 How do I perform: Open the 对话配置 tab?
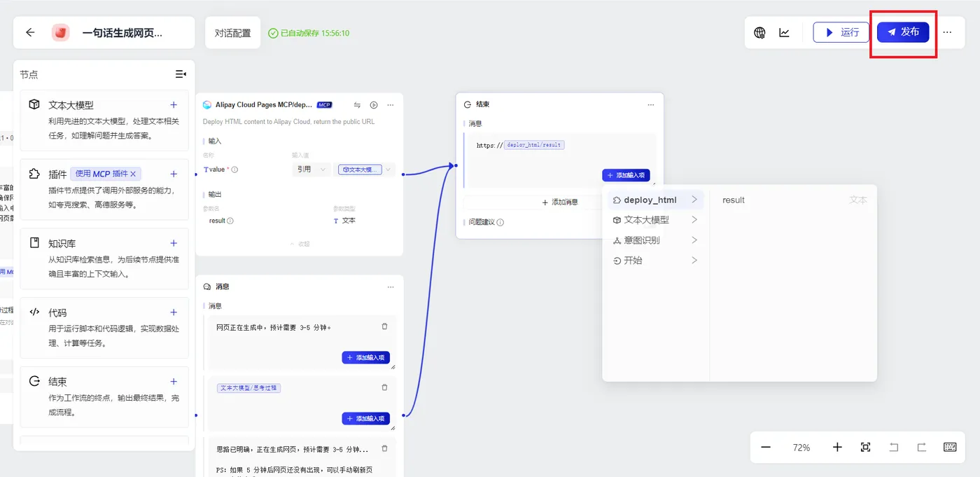pos(232,33)
